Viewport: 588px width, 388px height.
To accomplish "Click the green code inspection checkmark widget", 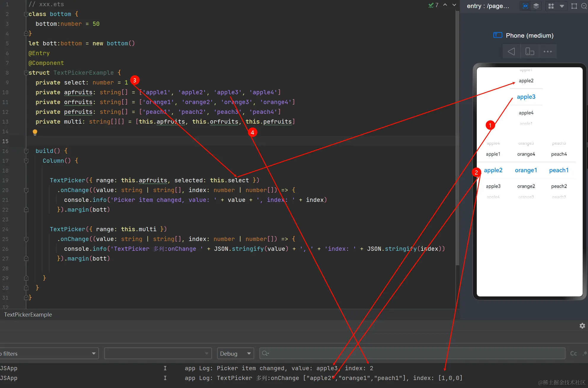I will coord(433,5).
